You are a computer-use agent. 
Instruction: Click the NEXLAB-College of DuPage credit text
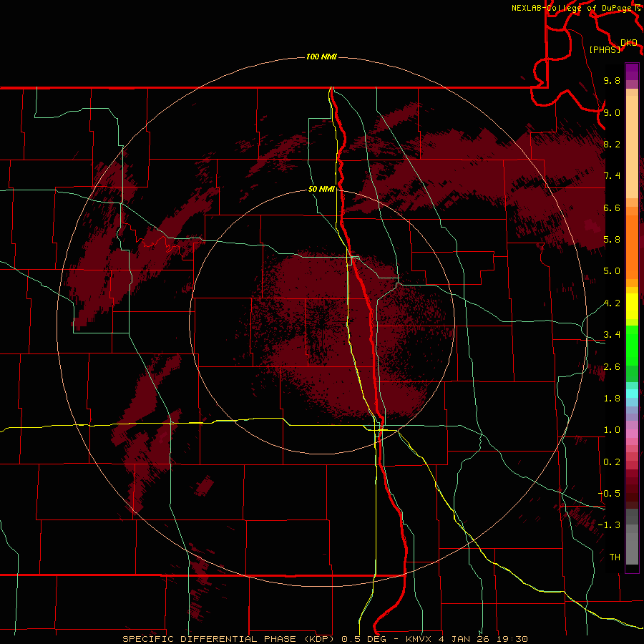[572, 8]
